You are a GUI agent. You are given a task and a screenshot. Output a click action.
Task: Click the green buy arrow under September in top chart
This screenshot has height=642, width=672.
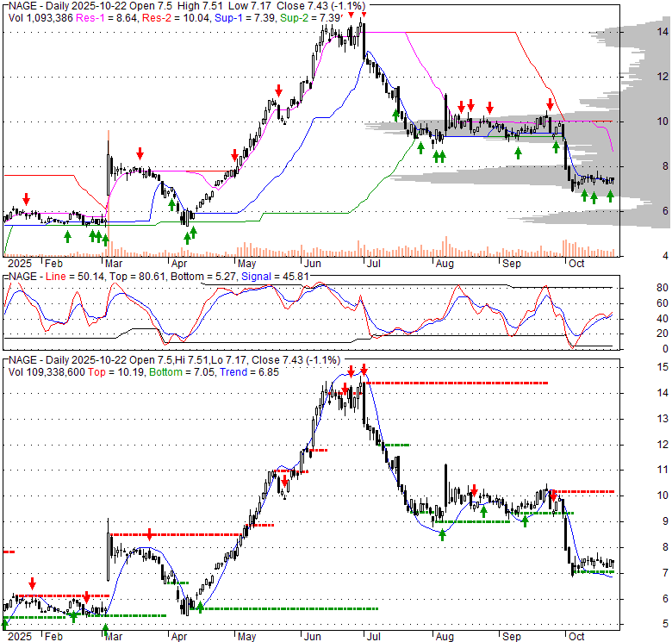pos(518,153)
